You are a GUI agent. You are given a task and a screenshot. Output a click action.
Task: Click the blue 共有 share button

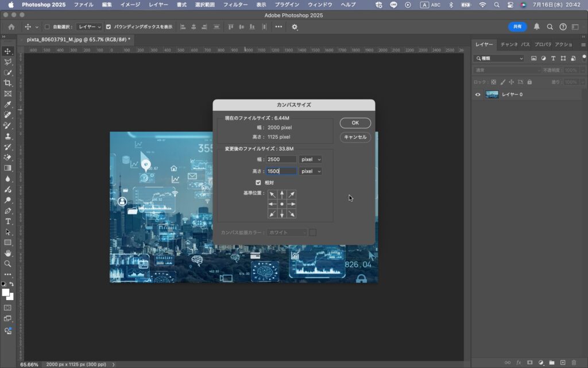pos(517,26)
